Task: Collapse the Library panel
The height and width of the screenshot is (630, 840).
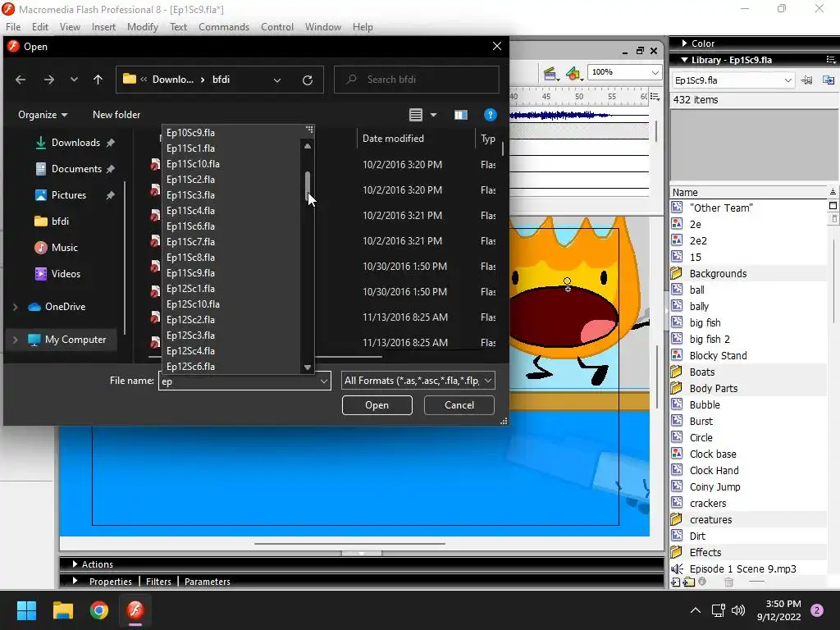Action: tap(684, 60)
